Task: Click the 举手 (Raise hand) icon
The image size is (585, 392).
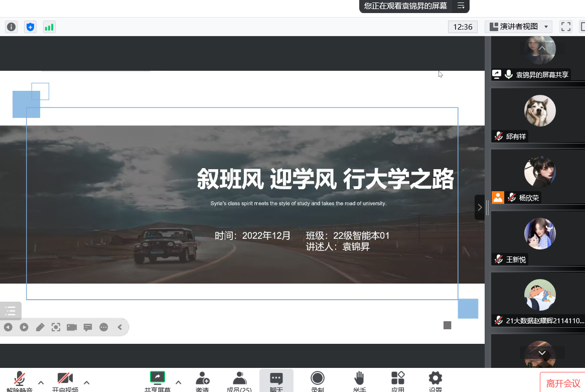Action: click(359, 380)
